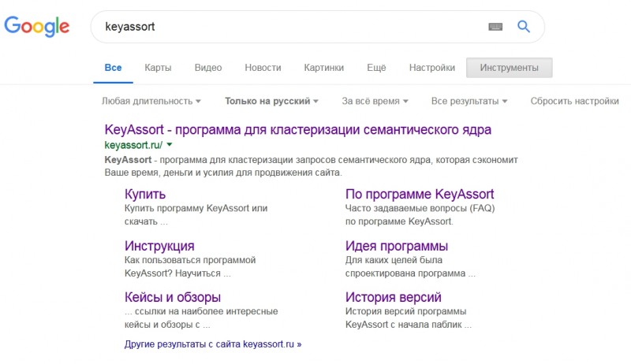Image resolution: width=631 pixels, height=364 pixels.
Task: Expand the Любая длительность dropdown
Action: pyautogui.click(x=151, y=101)
